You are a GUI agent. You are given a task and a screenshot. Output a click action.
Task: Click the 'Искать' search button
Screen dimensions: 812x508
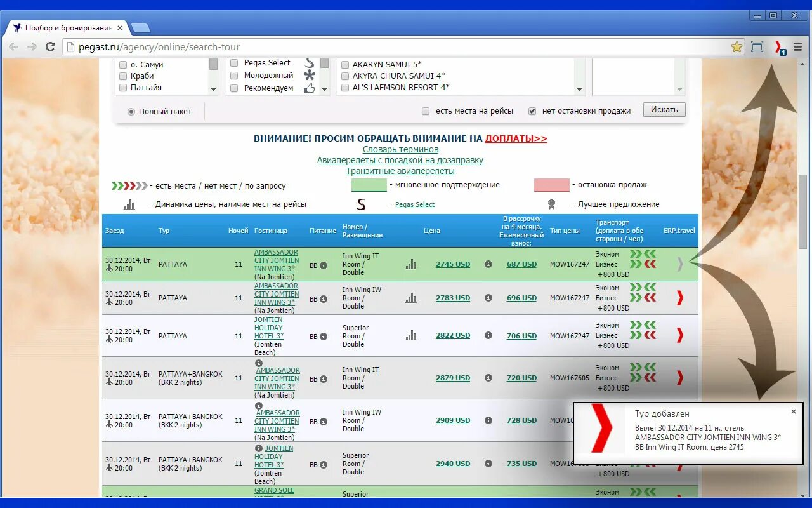pyautogui.click(x=664, y=110)
